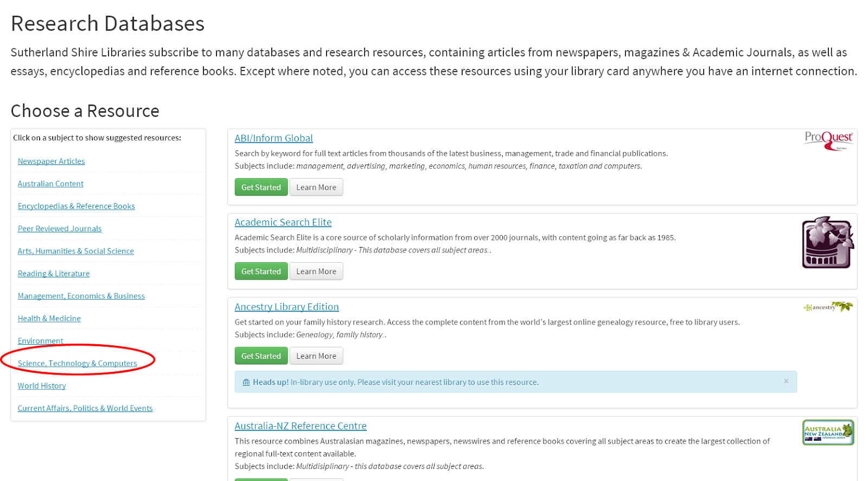Open the Australia-NZ Reference Centre title link
The width and height of the screenshot is (868, 481).
[301, 426]
